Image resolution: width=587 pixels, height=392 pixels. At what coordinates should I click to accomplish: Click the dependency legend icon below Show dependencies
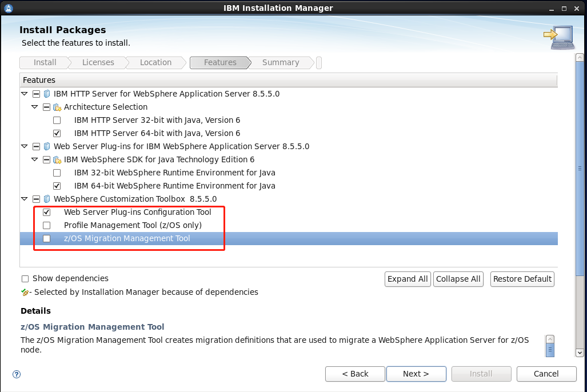[25, 292]
